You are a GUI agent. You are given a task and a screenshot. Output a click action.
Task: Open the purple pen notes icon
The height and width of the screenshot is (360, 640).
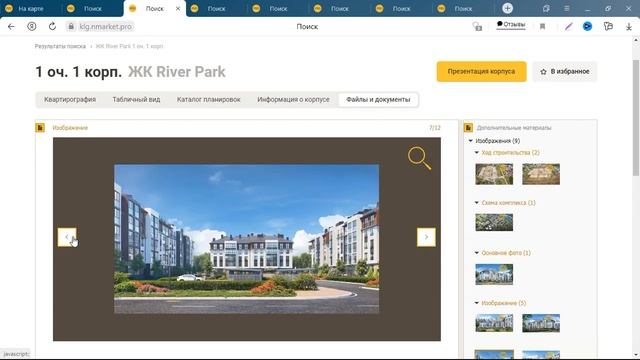tap(568, 27)
